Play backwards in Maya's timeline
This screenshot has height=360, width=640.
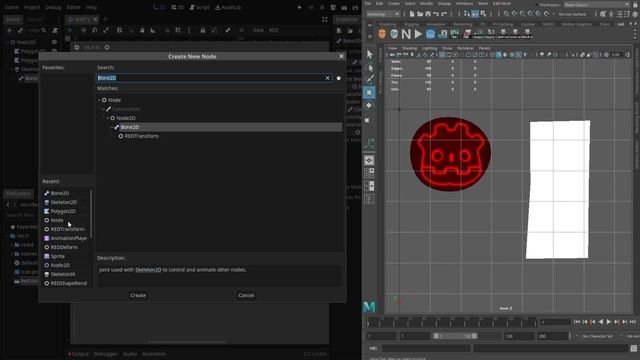pos(600,322)
